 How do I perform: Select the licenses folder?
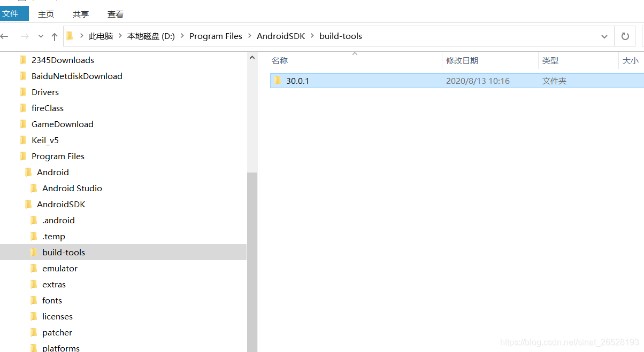coord(58,316)
